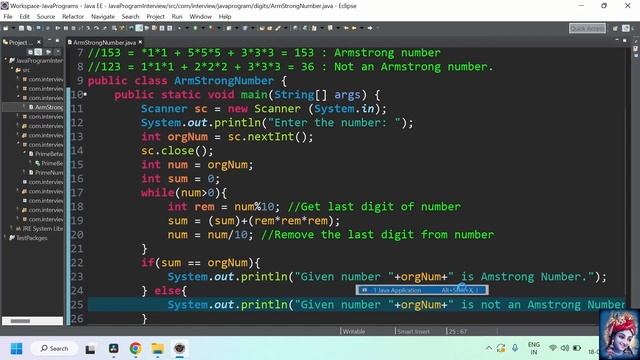
Task: Click 'Writable' in status bar
Action: tap(354, 331)
